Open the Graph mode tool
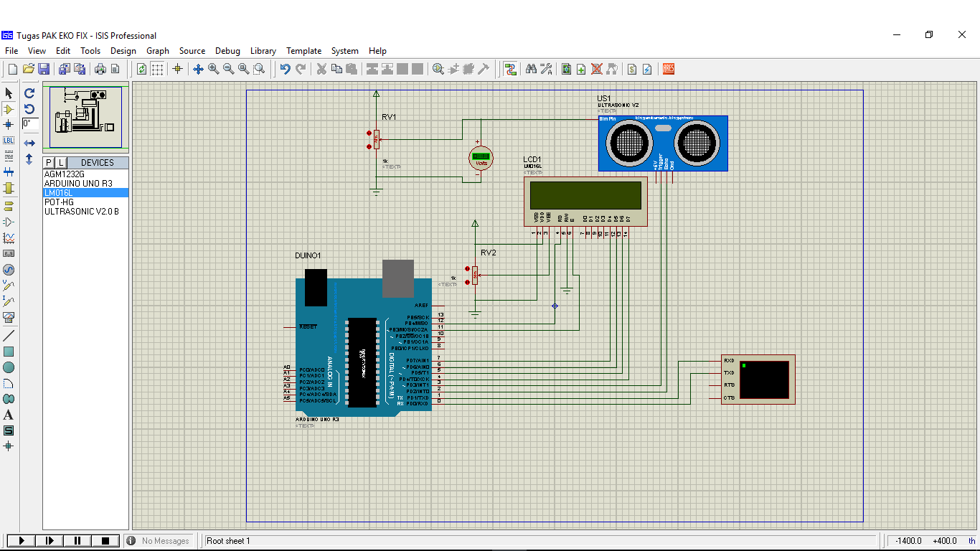The image size is (980, 551). (x=9, y=237)
